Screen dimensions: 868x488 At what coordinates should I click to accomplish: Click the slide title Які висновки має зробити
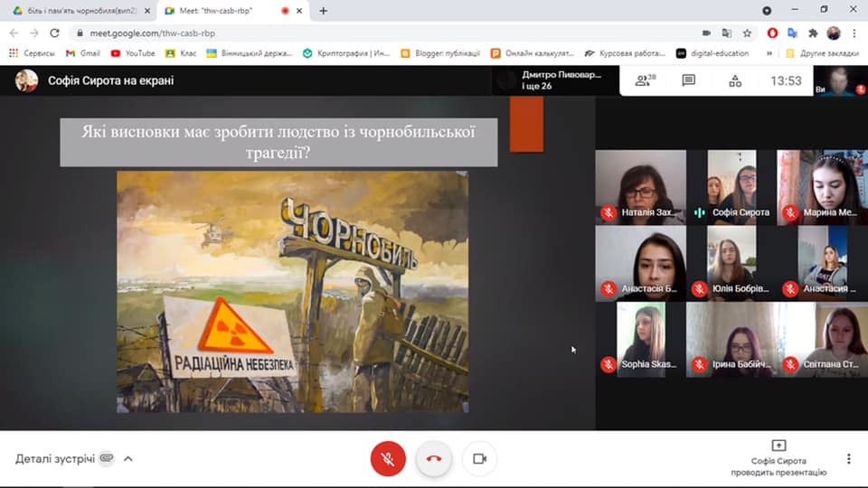point(278,142)
